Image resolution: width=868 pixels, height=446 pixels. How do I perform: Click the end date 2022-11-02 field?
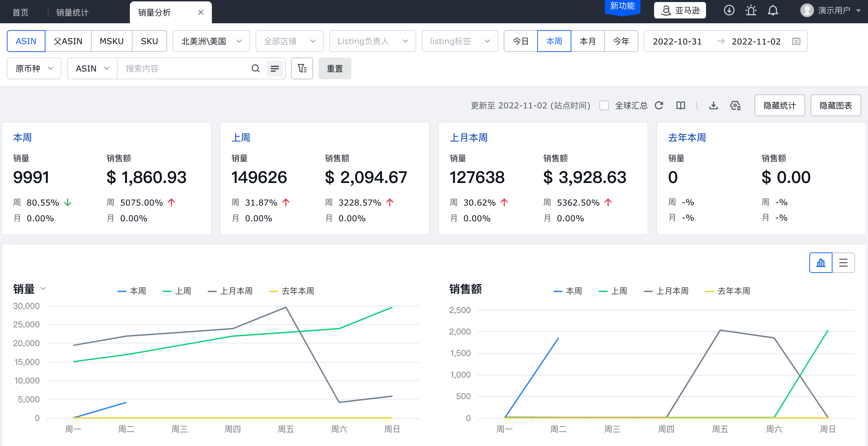click(756, 41)
